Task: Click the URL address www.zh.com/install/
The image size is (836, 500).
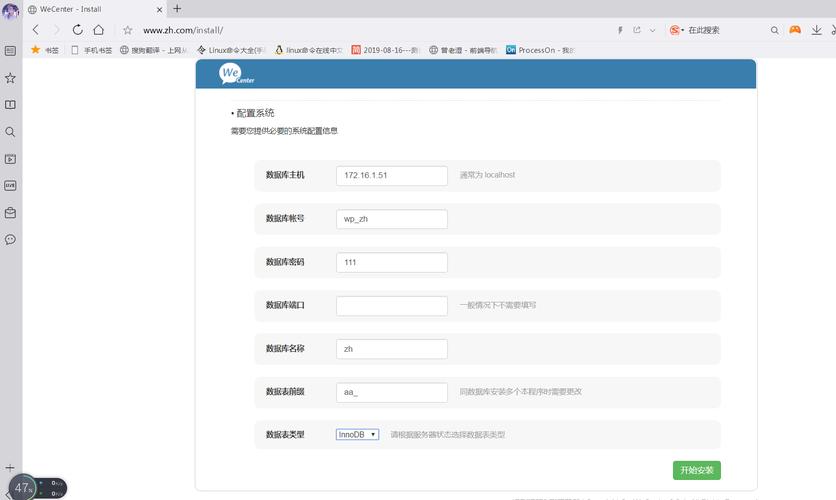Action: 183,30
